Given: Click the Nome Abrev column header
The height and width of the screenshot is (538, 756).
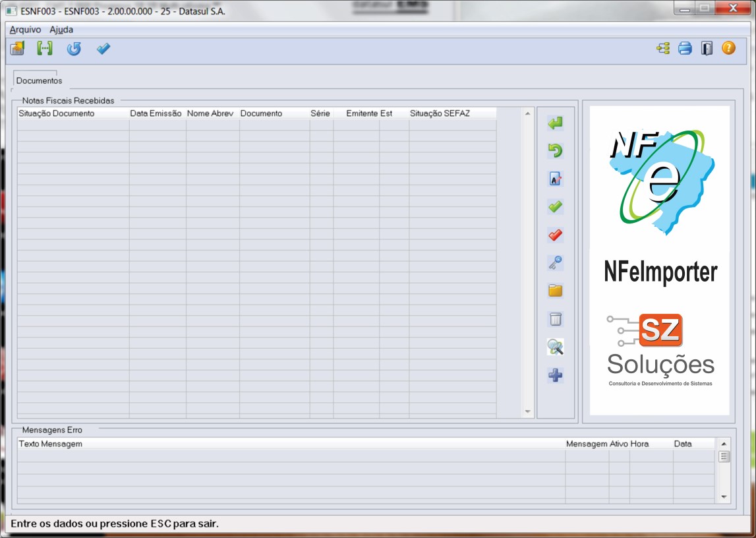Looking at the screenshot, I should point(213,113).
